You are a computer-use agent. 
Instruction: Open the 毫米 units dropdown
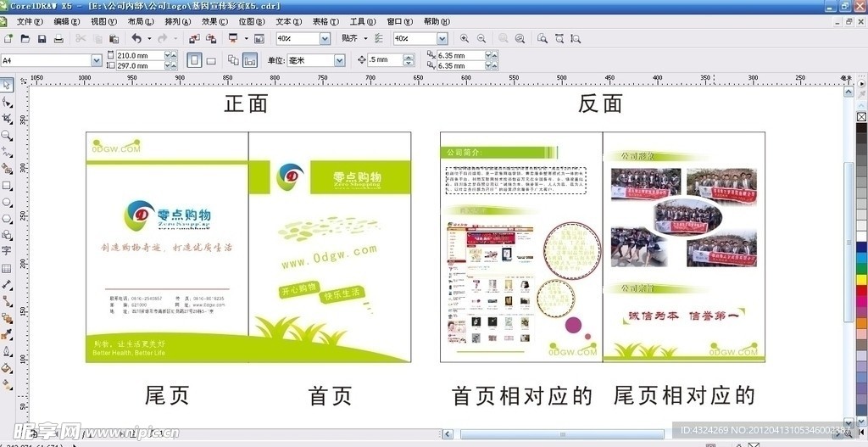339,60
